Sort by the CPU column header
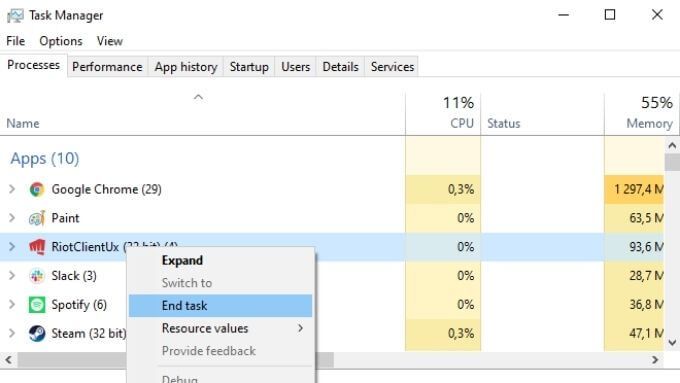 (443, 114)
